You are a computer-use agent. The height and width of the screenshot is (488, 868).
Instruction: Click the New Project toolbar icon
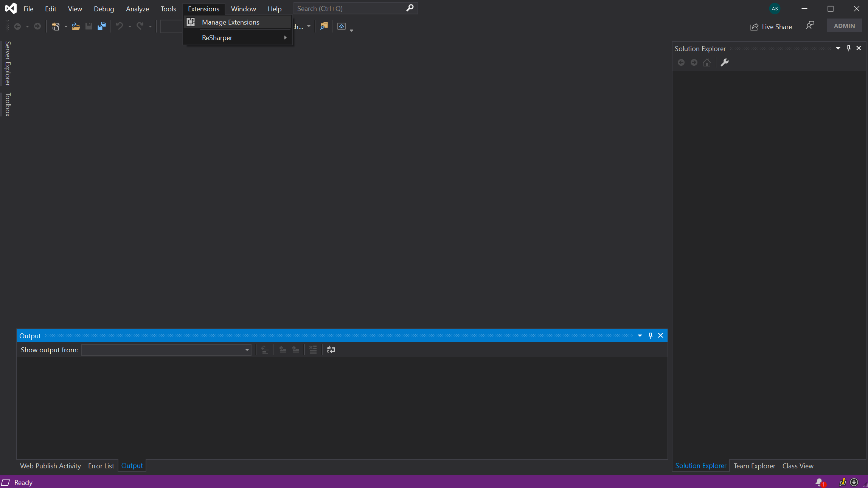tap(56, 26)
